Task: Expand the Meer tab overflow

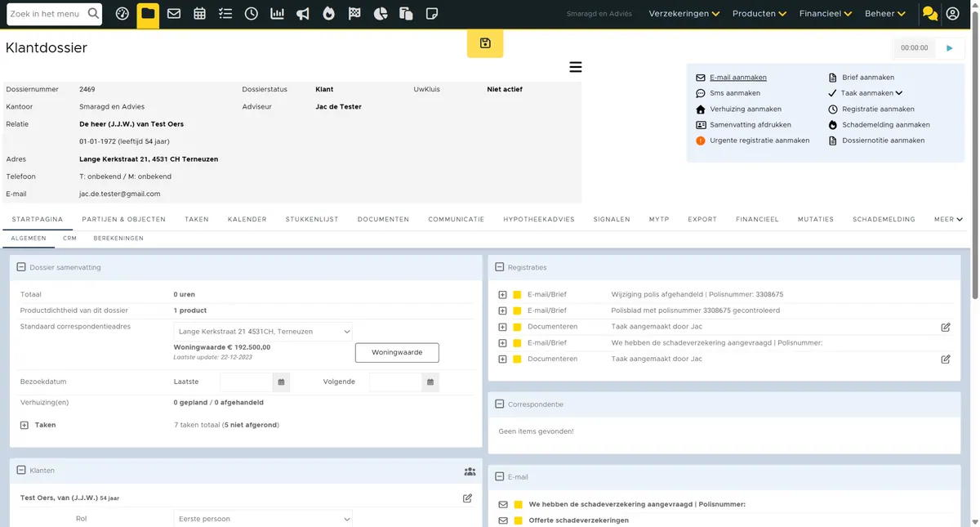Action: pos(948,219)
